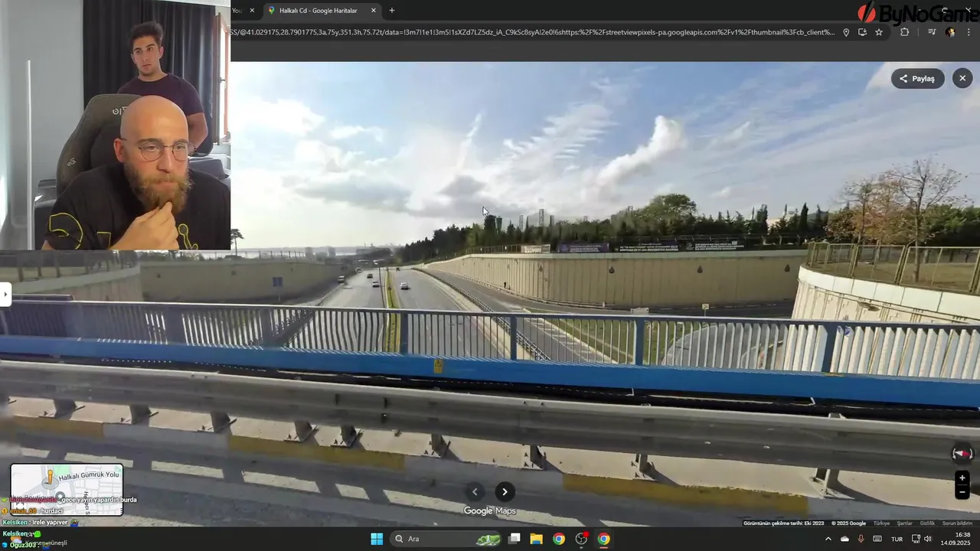Open Task View on the taskbar
Screen dimensions: 980x551
click(x=514, y=539)
